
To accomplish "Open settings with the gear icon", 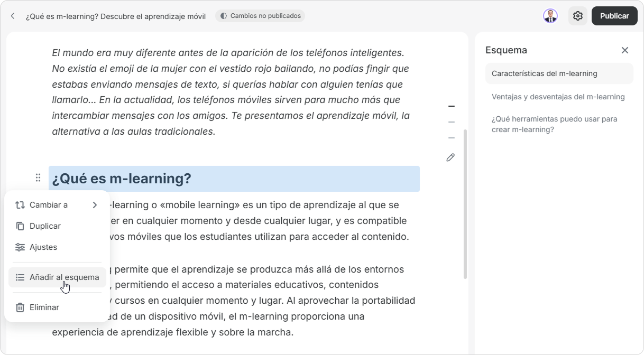I will point(577,16).
